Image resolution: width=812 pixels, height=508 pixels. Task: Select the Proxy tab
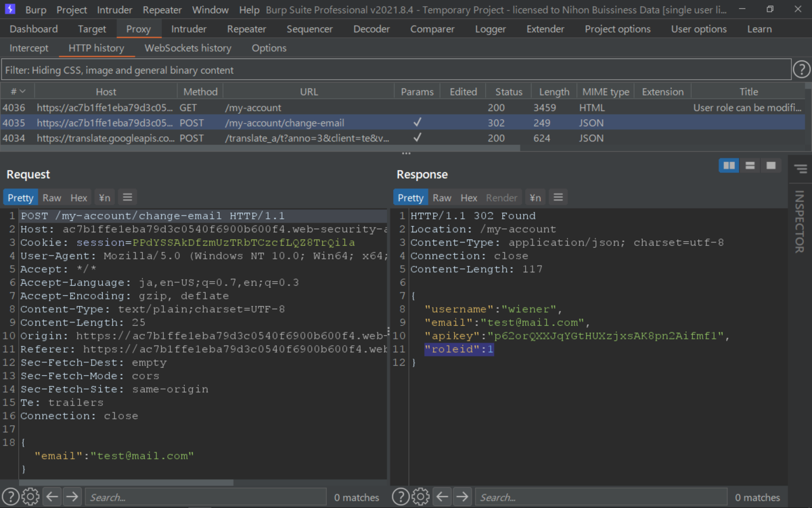pos(139,29)
